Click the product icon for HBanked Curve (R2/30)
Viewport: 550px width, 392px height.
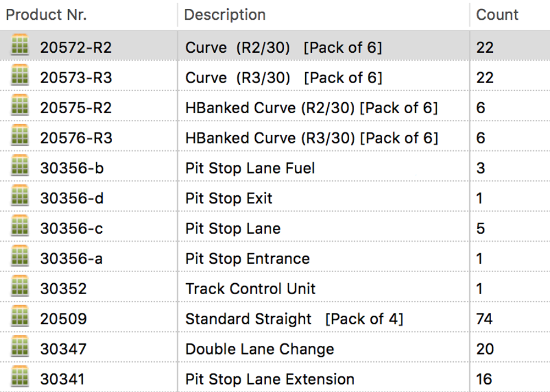tap(19, 108)
